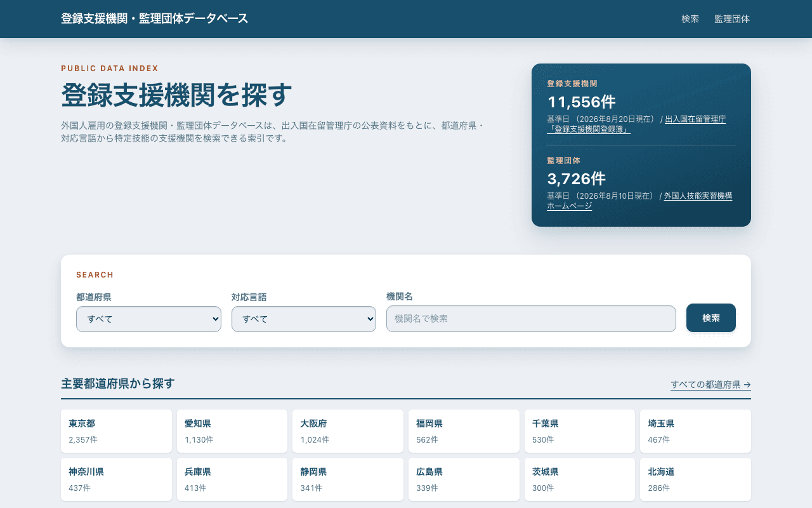Select the 静岡県 prefecture card
Viewport: 812px width, 508px height.
point(348,479)
